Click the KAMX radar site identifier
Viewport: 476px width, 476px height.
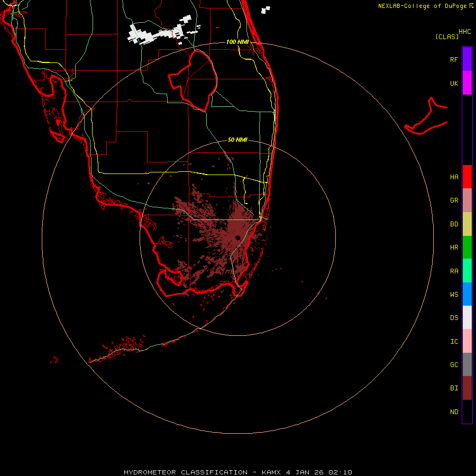[271, 472]
